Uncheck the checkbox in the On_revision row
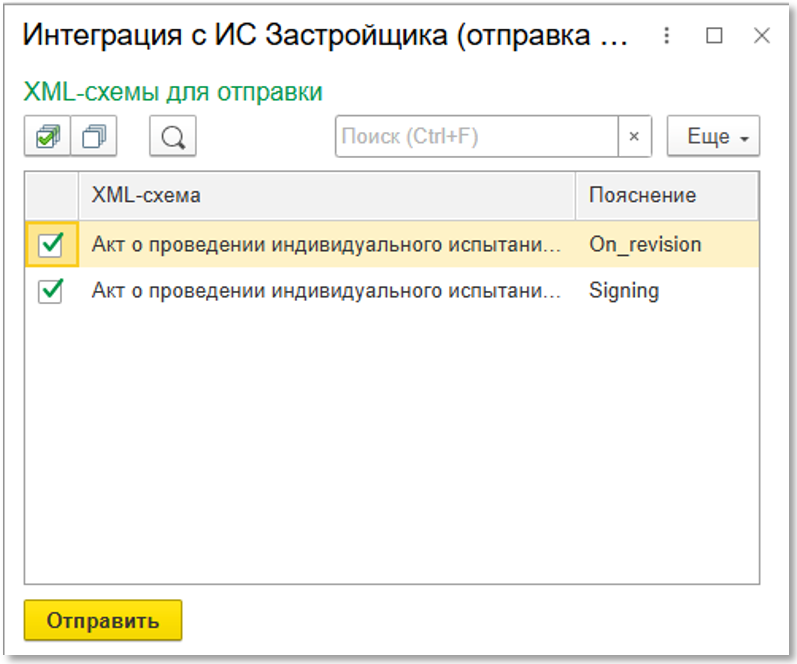The height and width of the screenshot is (664, 797). point(50,244)
